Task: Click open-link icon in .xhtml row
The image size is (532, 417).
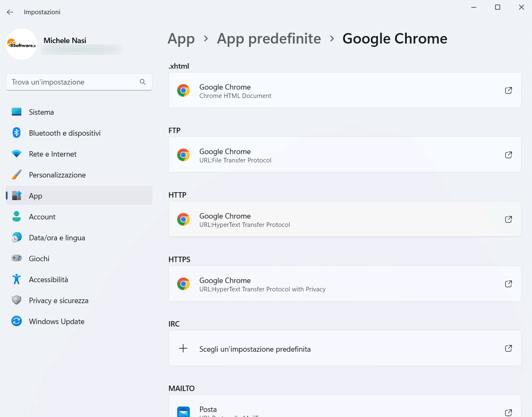Action: tap(509, 90)
